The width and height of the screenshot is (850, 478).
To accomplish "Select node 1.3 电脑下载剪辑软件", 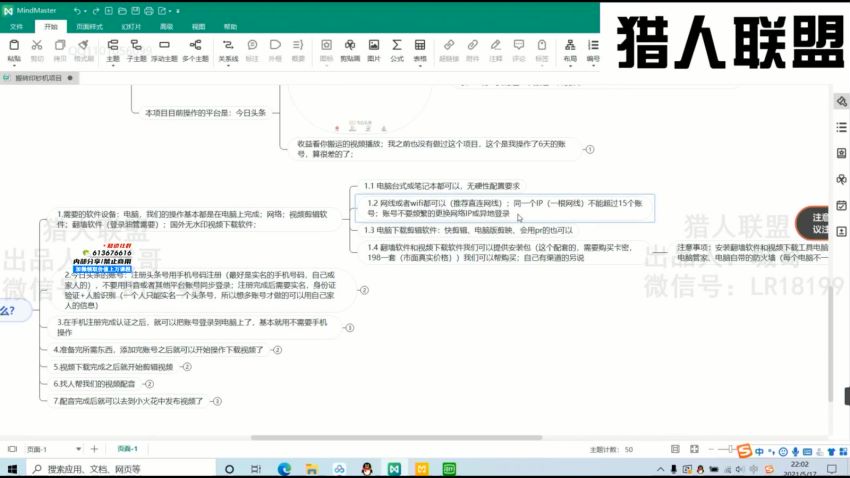I will coord(468,230).
